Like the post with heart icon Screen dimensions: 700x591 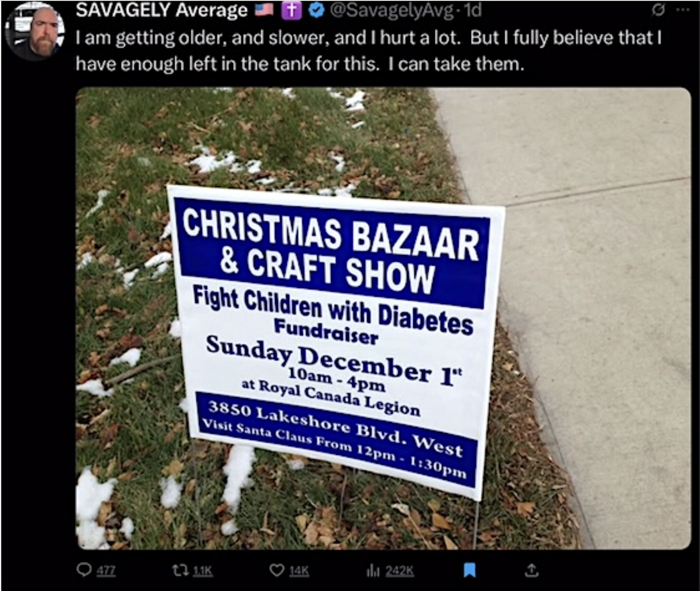pos(277,571)
